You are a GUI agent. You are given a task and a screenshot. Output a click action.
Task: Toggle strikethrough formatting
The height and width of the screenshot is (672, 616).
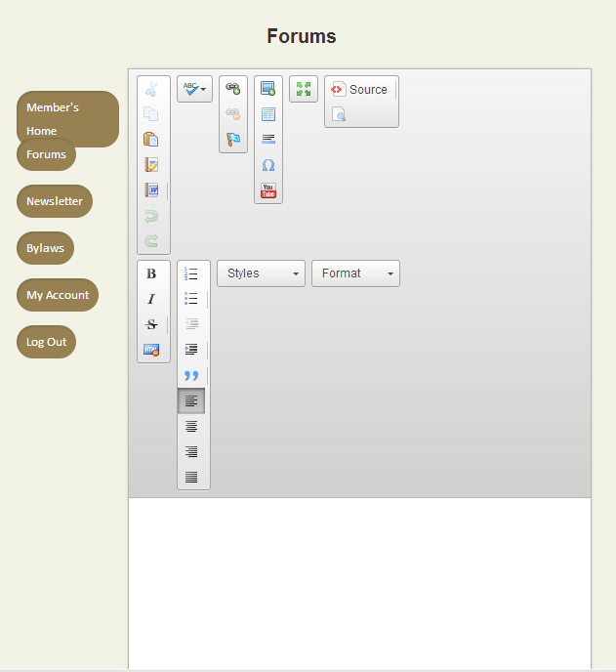click(151, 324)
